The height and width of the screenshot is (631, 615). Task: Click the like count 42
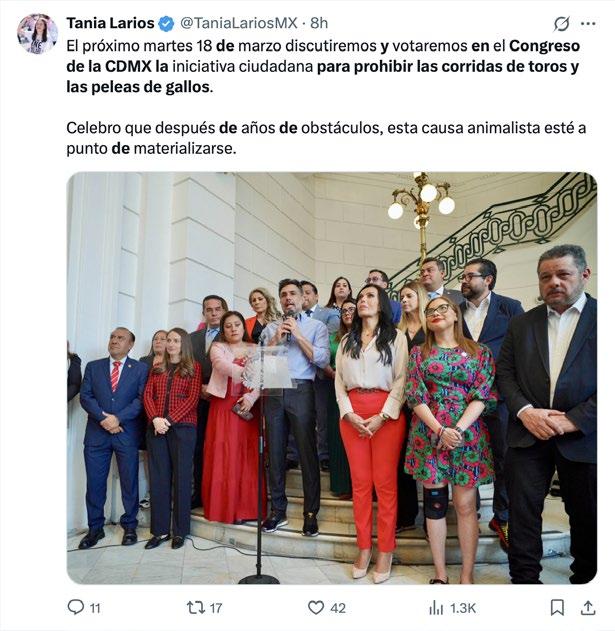coord(338,608)
